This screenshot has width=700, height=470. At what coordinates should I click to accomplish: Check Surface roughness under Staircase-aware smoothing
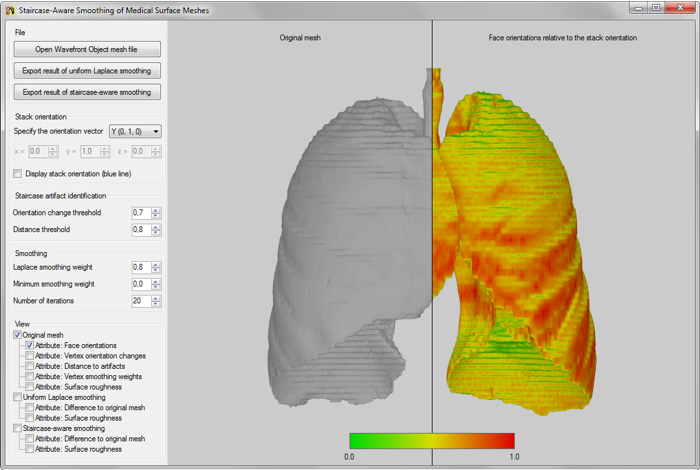click(29, 449)
